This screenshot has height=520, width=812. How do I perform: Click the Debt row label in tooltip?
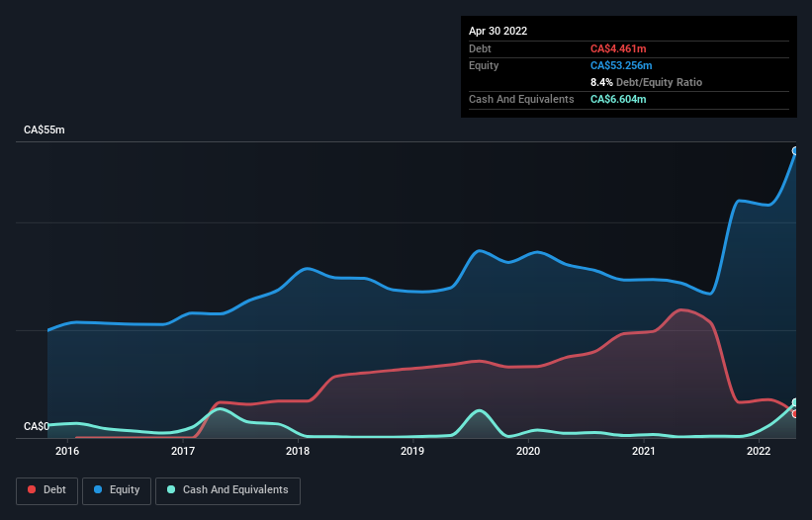pyautogui.click(x=480, y=48)
